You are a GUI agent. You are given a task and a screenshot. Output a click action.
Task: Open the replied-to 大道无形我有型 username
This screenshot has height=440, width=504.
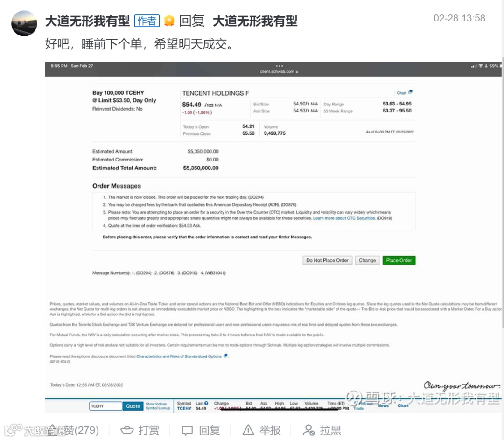255,21
